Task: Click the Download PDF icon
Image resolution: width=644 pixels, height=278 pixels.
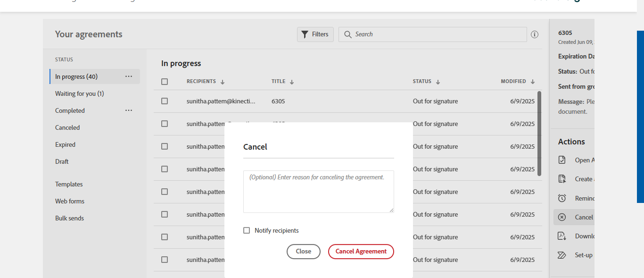Action: click(562, 236)
